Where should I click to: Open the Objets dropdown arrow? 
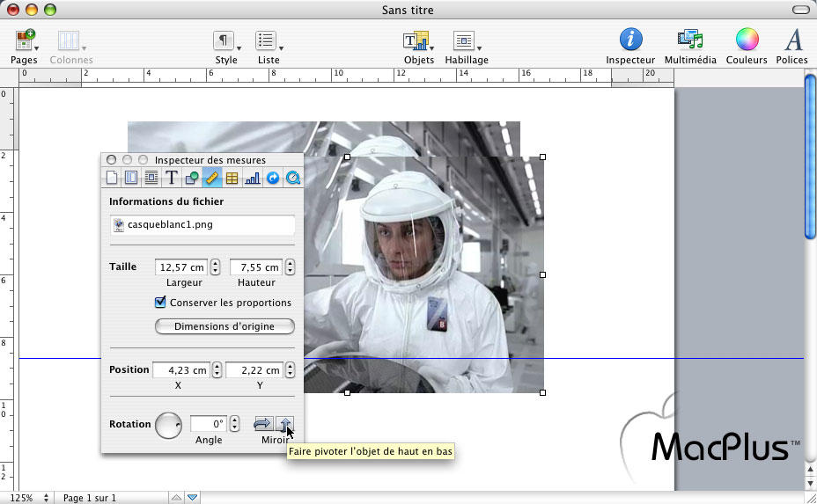pyautogui.click(x=431, y=48)
